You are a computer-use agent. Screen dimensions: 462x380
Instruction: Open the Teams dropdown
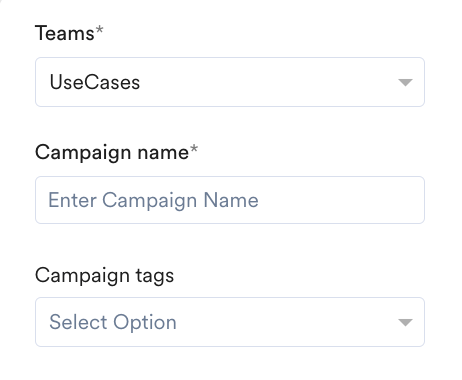click(x=230, y=82)
